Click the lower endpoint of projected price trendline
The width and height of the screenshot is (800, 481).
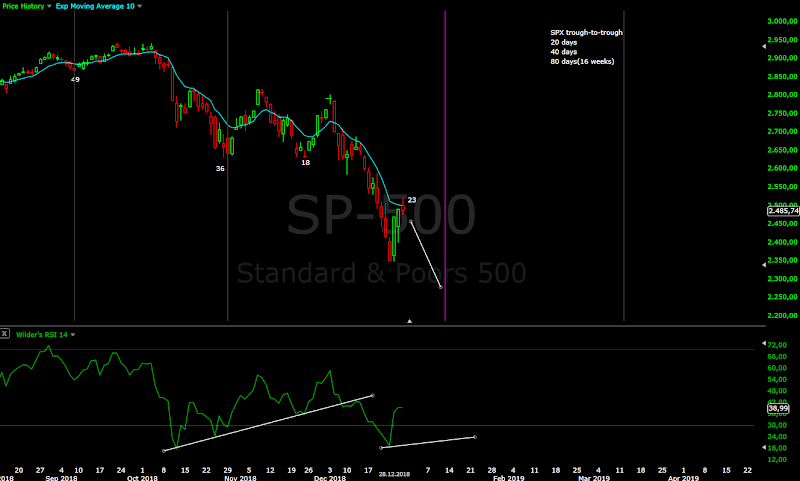(x=441, y=287)
